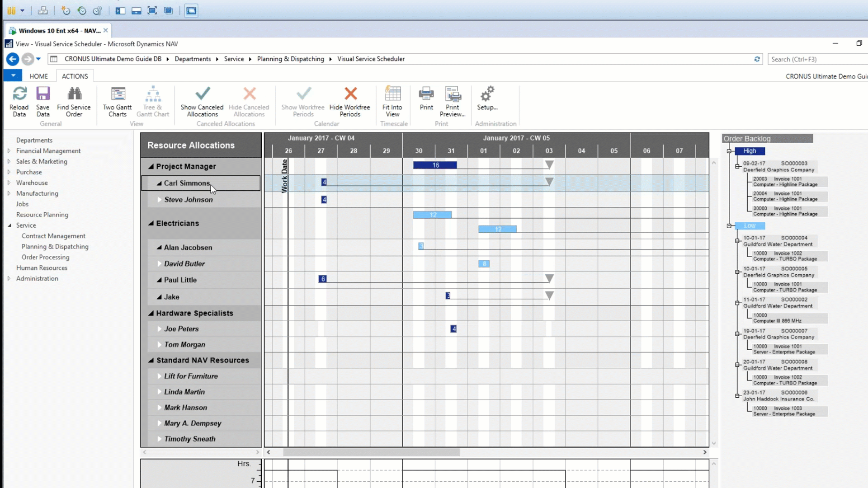Expand the Electricians resource group
Image resolution: width=868 pixels, height=488 pixels.
[x=151, y=223]
